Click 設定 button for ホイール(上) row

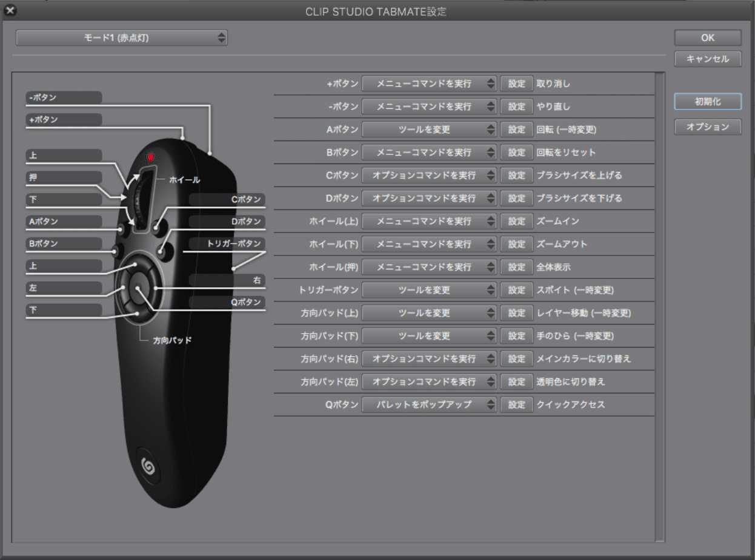click(516, 222)
